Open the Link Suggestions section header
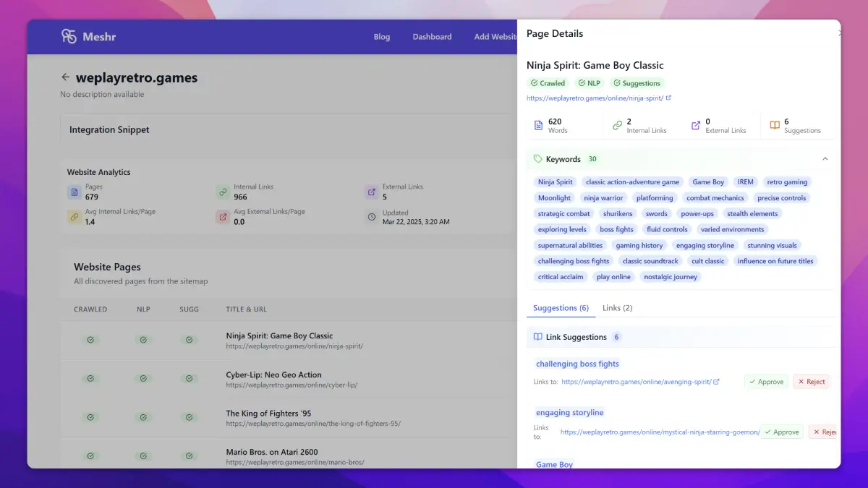 tap(576, 337)
